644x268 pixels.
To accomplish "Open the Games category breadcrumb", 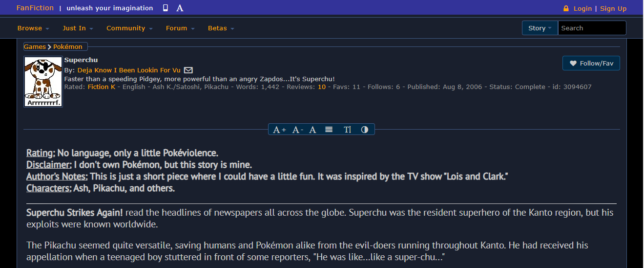I will point(35,47).
